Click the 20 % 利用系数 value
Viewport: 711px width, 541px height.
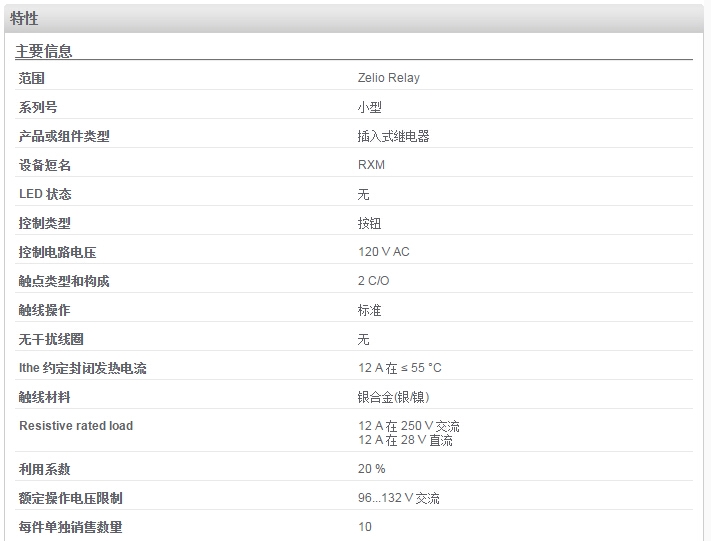pyautogui.click(x=371, y=468)
